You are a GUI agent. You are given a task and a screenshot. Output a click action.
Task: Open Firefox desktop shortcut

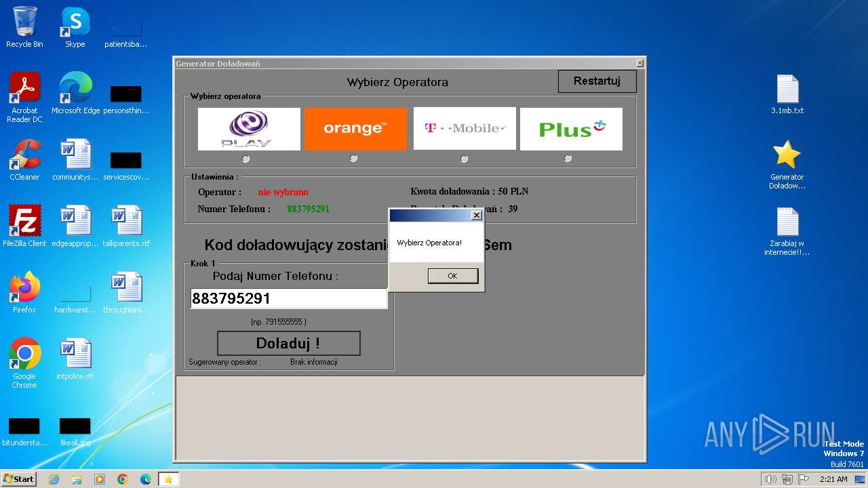24,293
